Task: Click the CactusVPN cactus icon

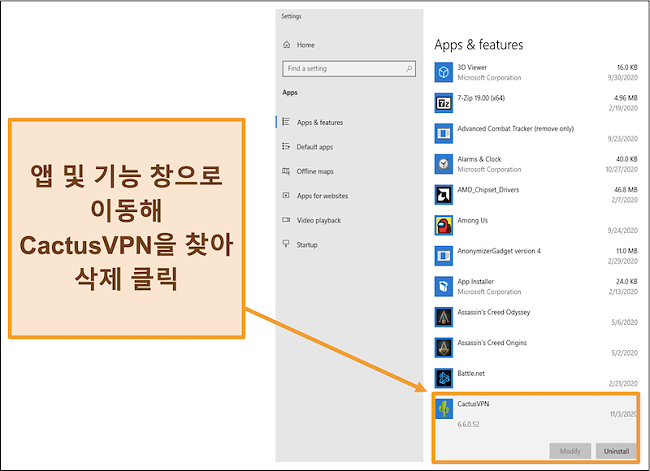Action: pyautogui.click(x=444, y=409)
